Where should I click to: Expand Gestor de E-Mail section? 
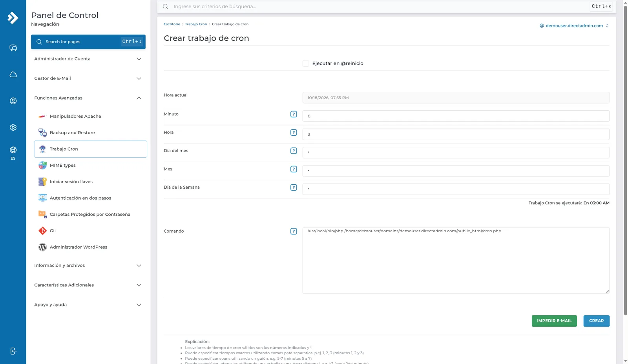click(88, 78)
